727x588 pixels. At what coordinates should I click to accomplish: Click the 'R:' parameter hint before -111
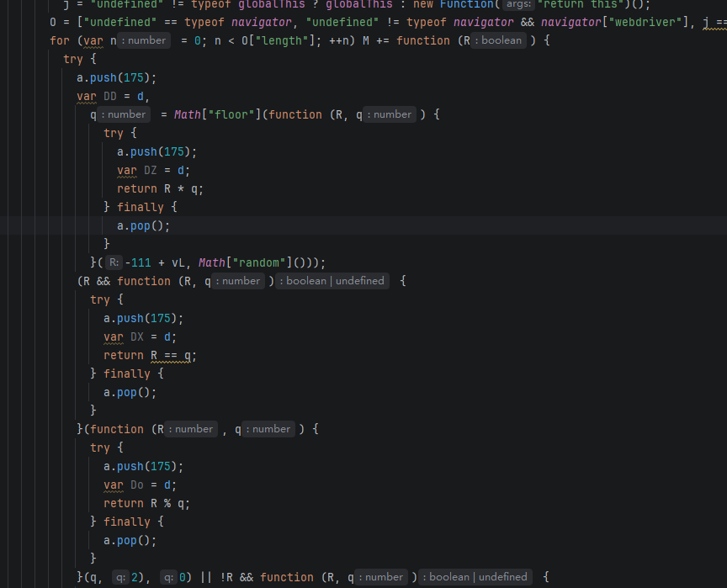[x=114, y=262]
